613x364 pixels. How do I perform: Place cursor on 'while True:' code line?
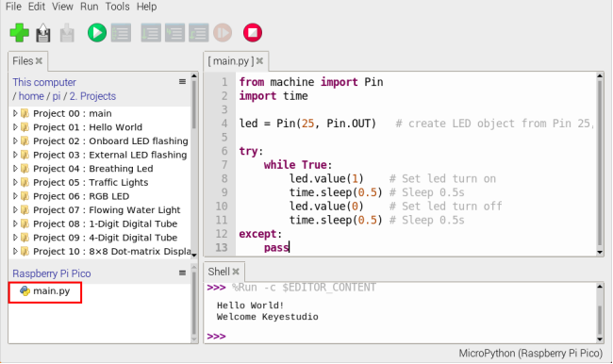click(x=298, y=165)
